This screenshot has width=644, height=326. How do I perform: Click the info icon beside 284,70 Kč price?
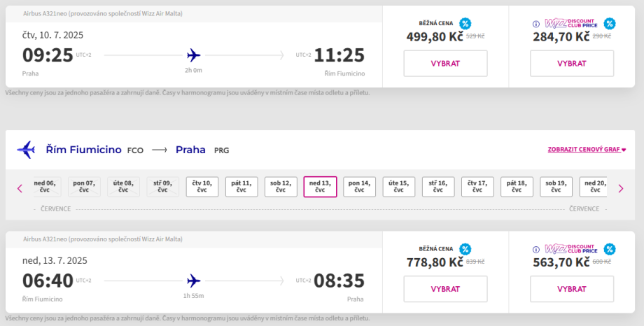point(536,23)
